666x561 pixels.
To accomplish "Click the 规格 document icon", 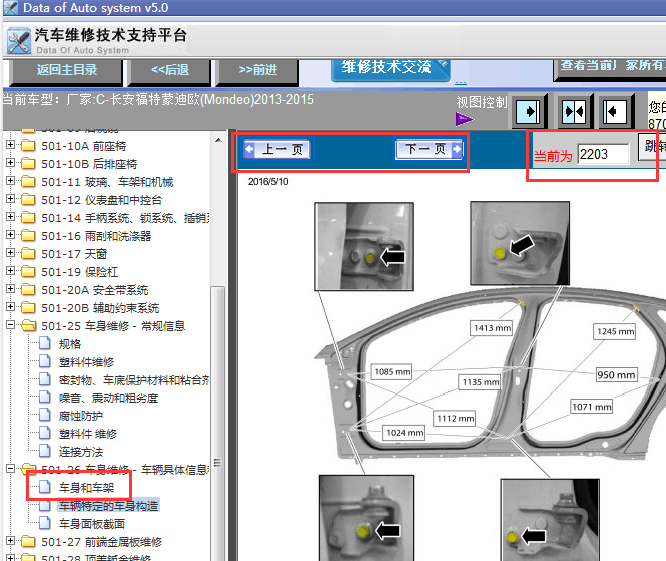I will pyautogui.click(x=45, y=343).
